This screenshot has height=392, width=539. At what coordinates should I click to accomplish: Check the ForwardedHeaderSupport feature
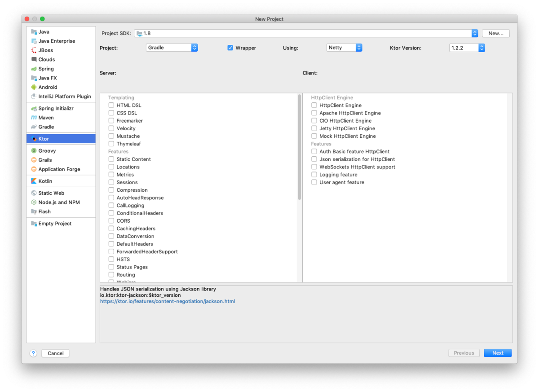[111, 252]
